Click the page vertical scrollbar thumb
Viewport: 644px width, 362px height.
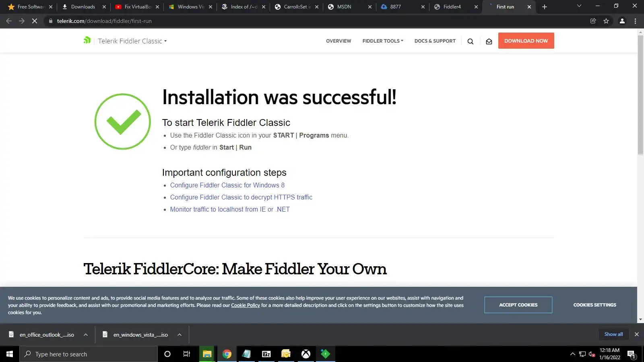(640, 95)
